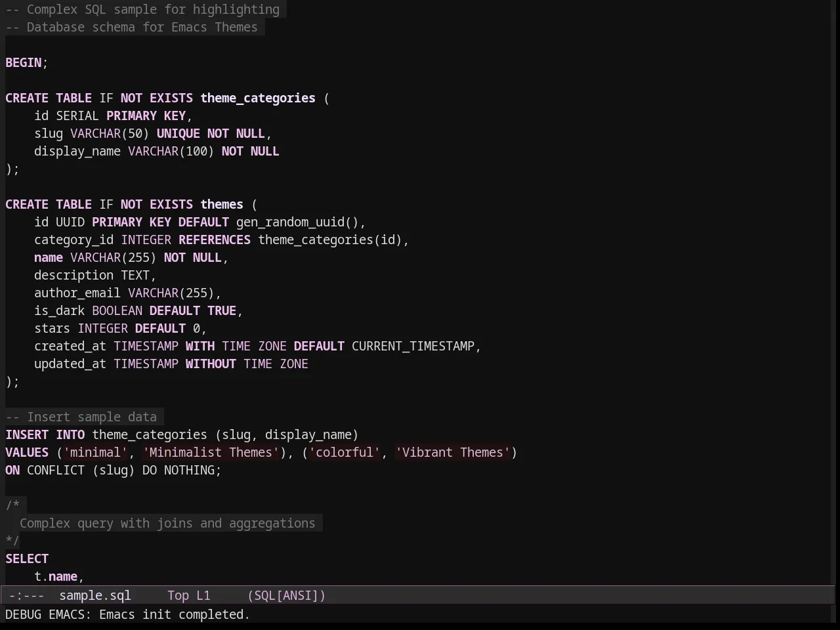Click 'theme_categories(id)' reference on the category_id line
This screenshot has height=630, width=840.
tap(330, 240)
